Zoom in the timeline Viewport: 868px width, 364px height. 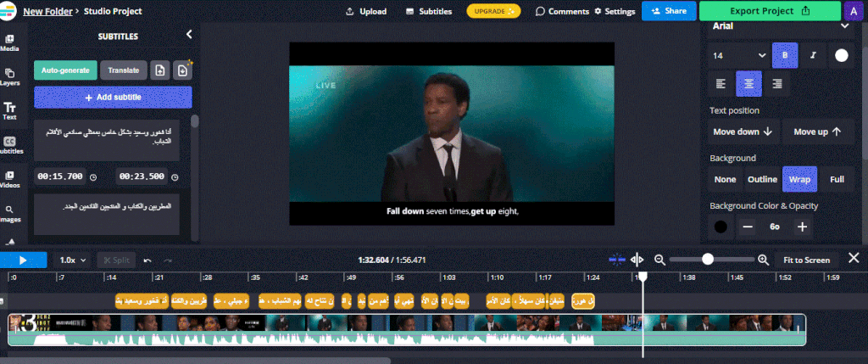coord(764,260)
